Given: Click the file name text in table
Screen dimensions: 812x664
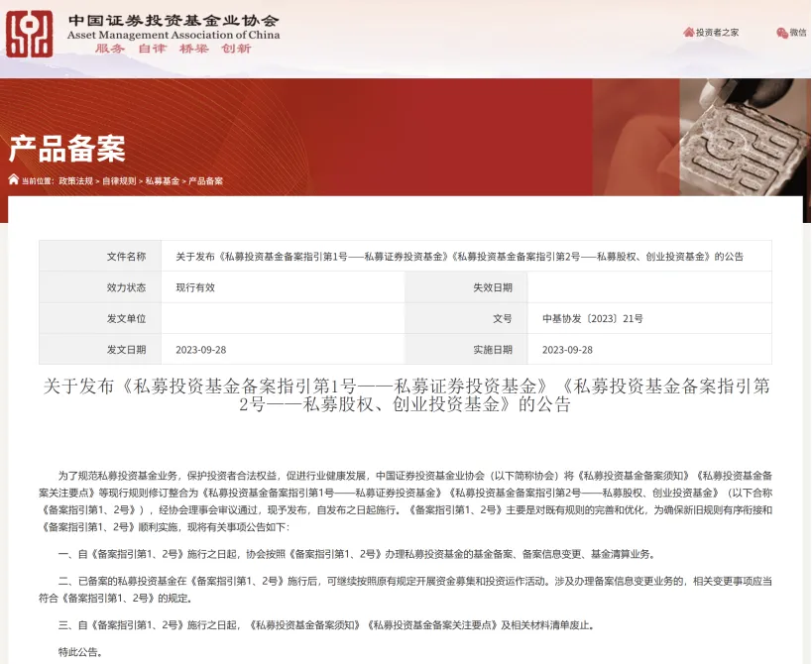Looking at the screenshot, I should coord(459,257).
